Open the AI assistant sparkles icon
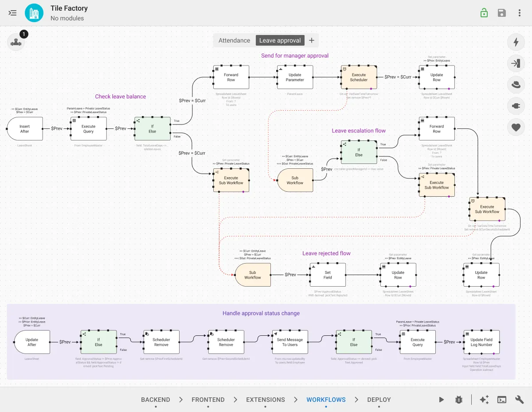532x412 pixels. (484, 399)
